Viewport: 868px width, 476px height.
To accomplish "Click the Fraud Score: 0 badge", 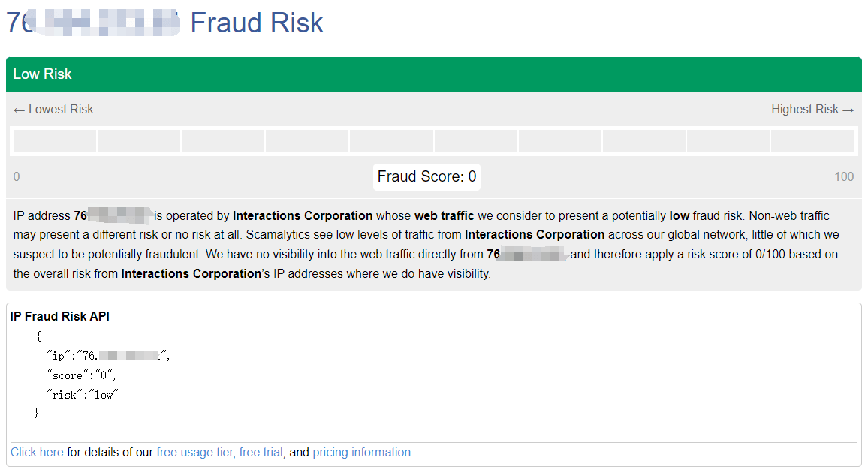I will 426,176.
